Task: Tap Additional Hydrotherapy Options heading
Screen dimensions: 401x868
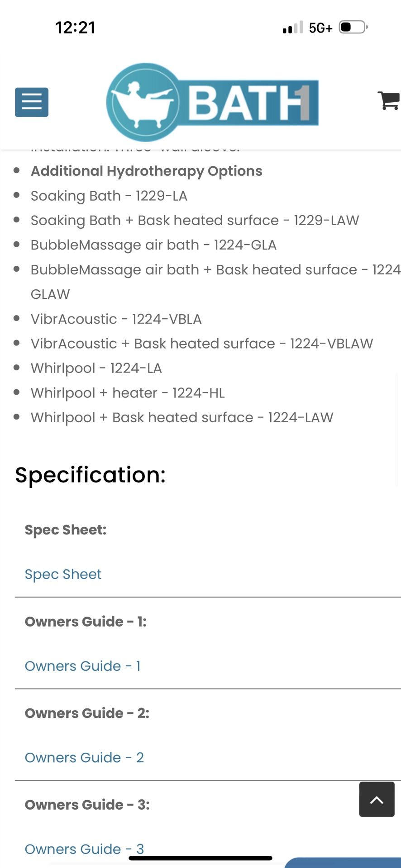Action: coord(146,171)
